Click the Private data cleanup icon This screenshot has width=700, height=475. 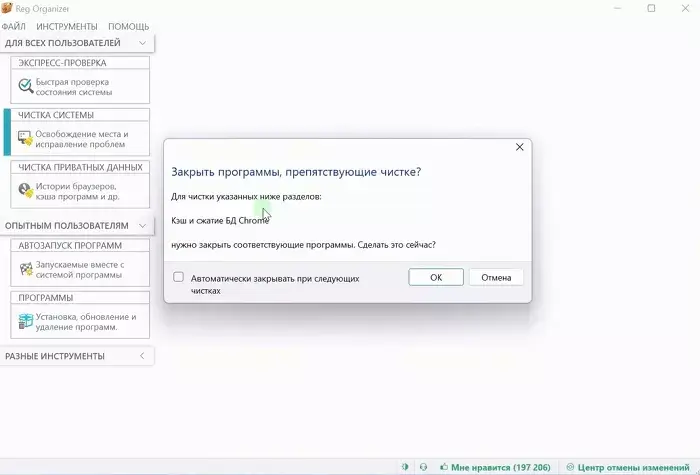click(x=26, y=191)
